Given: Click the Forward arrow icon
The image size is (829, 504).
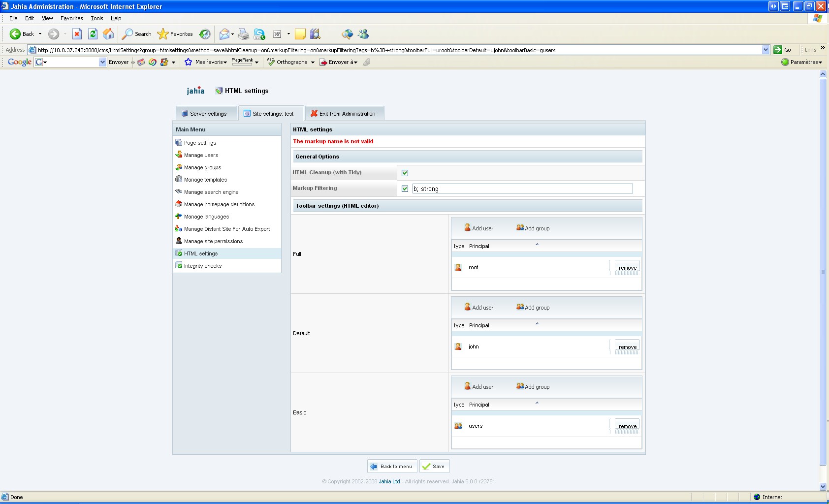Looking at the screenshot, I should (54, 34).
